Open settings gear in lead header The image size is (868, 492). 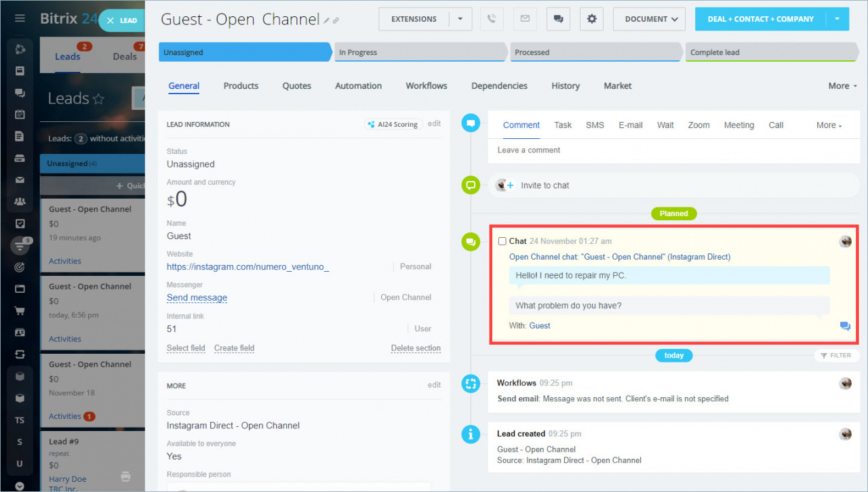(591, 19)
